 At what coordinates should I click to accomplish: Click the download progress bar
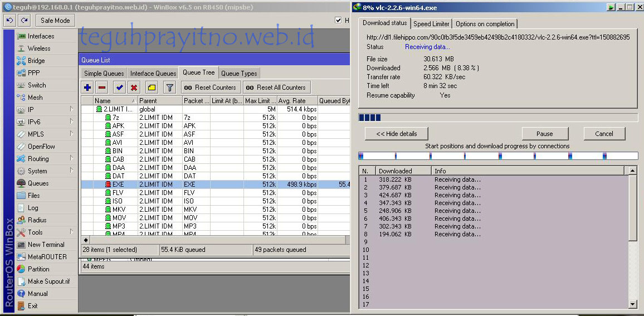[x=498, y=118]
